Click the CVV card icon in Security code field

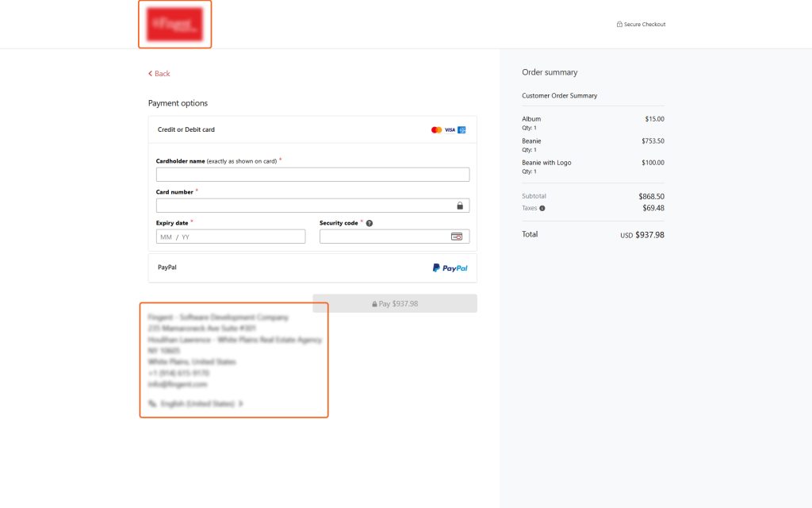457,237
